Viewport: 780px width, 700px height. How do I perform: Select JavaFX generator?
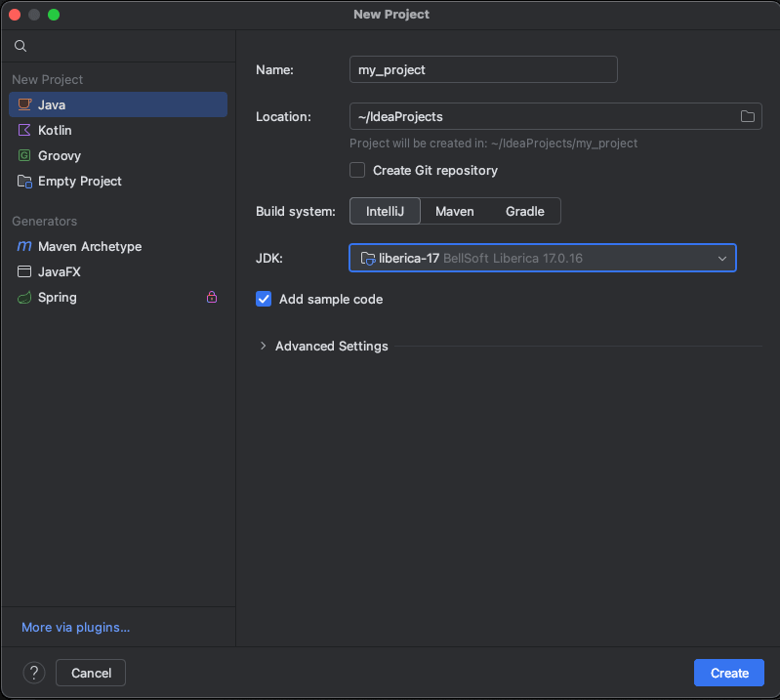coord(118,271)
